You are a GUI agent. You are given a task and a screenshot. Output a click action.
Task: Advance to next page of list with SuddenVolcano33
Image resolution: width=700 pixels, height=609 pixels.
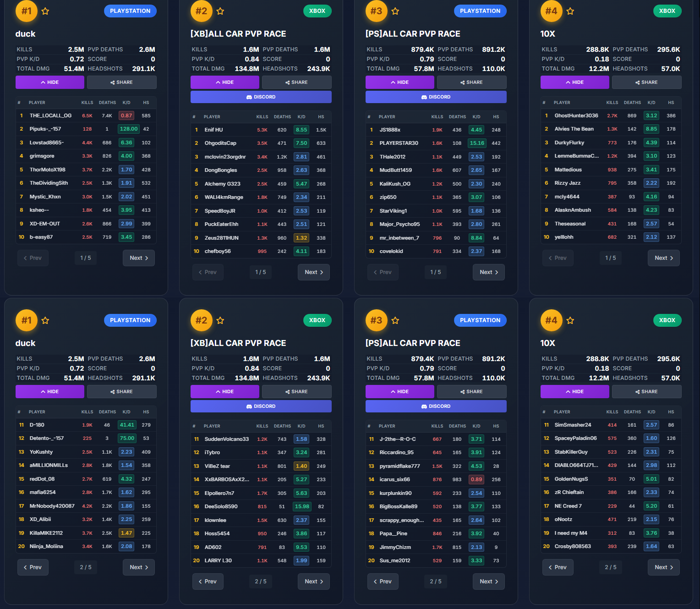[x=314, y=582]
